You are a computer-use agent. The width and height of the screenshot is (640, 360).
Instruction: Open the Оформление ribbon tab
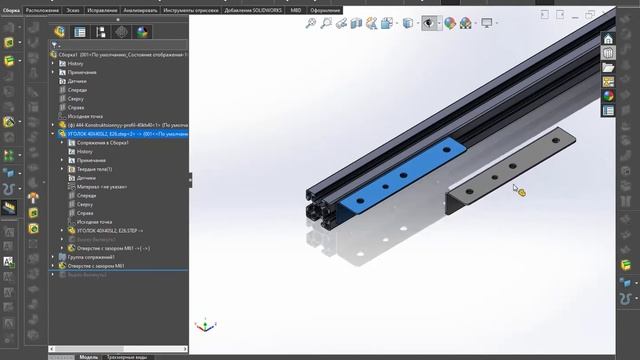coord(325,10)
